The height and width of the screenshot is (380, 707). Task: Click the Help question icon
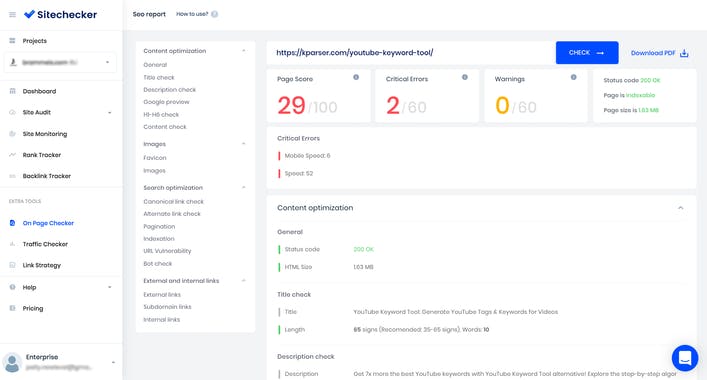[12, 287]
